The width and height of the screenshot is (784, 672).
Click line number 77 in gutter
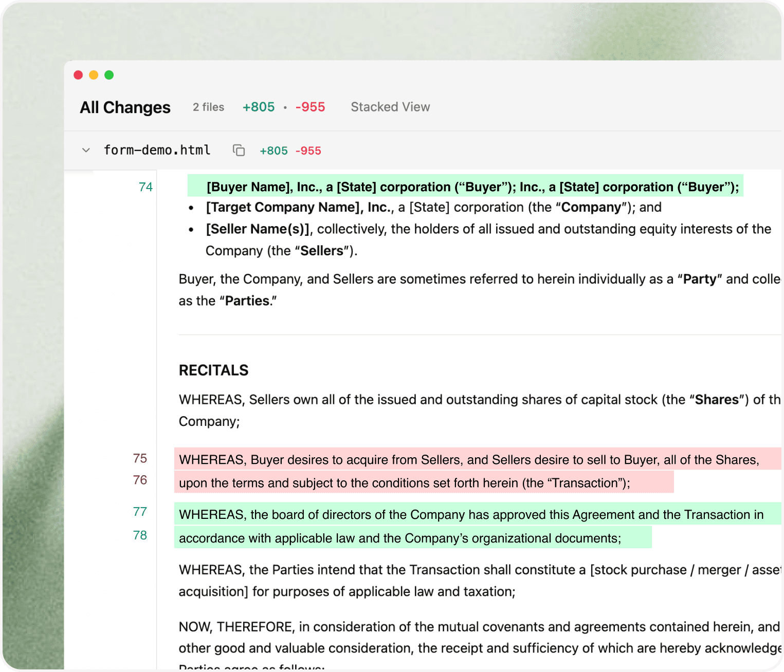(140, 512)
